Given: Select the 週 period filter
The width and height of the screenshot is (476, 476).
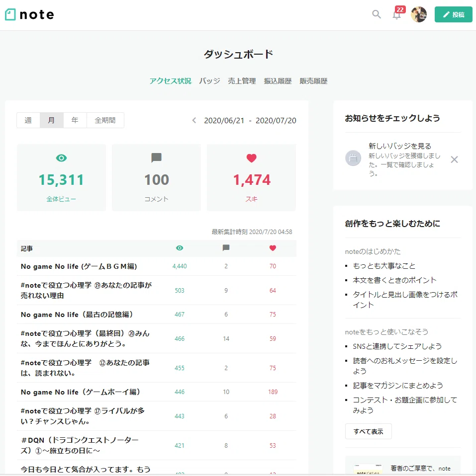Looking at the screenshot, I should (28, 120).
